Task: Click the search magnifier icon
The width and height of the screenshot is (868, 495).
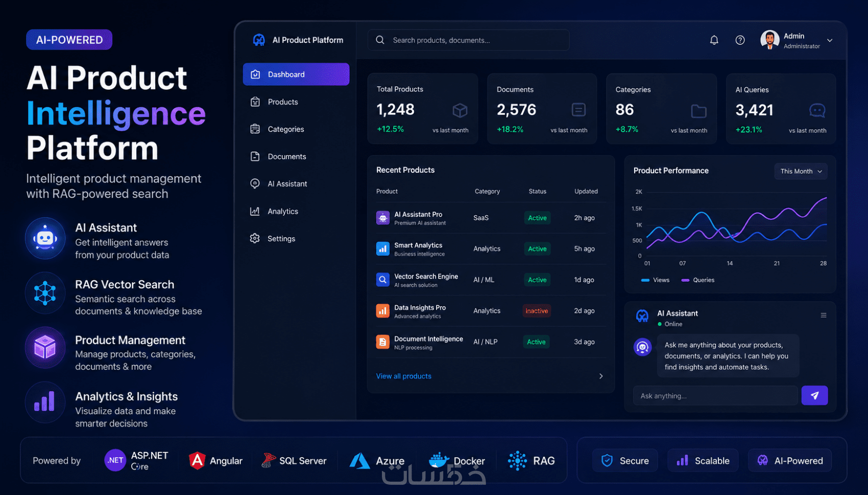Action: pyautogui.click(x=380, y=40)
